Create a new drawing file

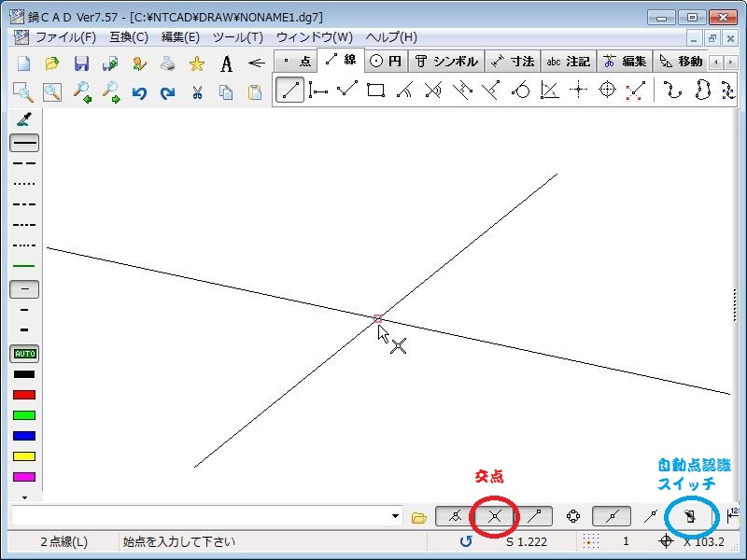point(23,63)
